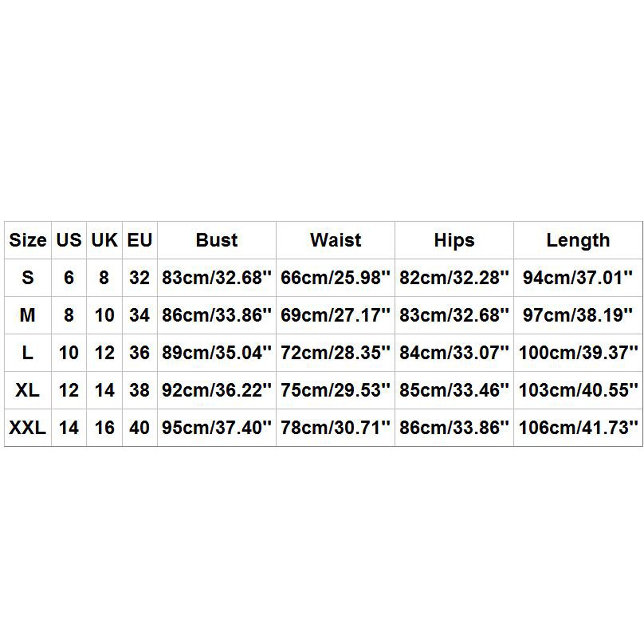Select the Bust column header
The width and height of the screenshot is (644, 644).
(217, 240)
